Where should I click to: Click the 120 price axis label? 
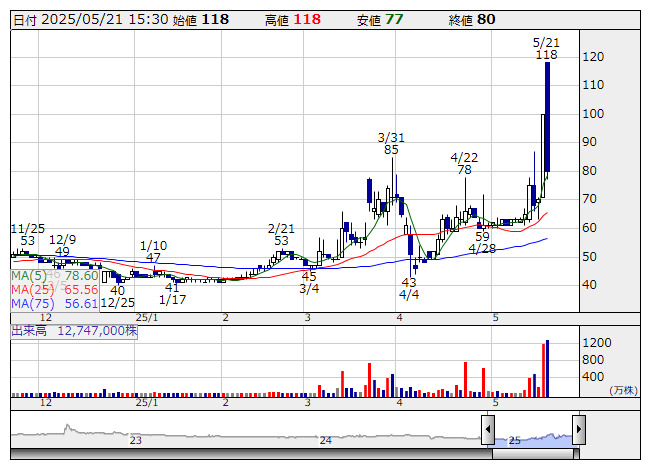pos(593,57)
